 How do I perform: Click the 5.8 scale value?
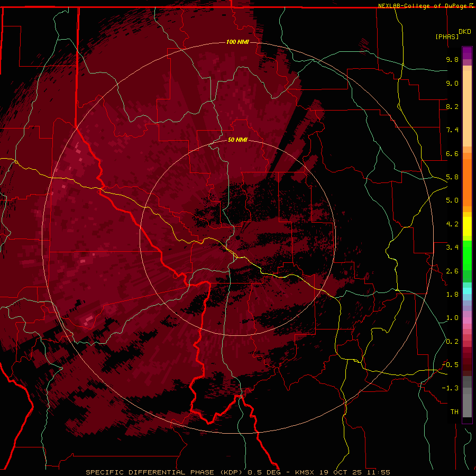pyautogui.click(x=452, y=177)
